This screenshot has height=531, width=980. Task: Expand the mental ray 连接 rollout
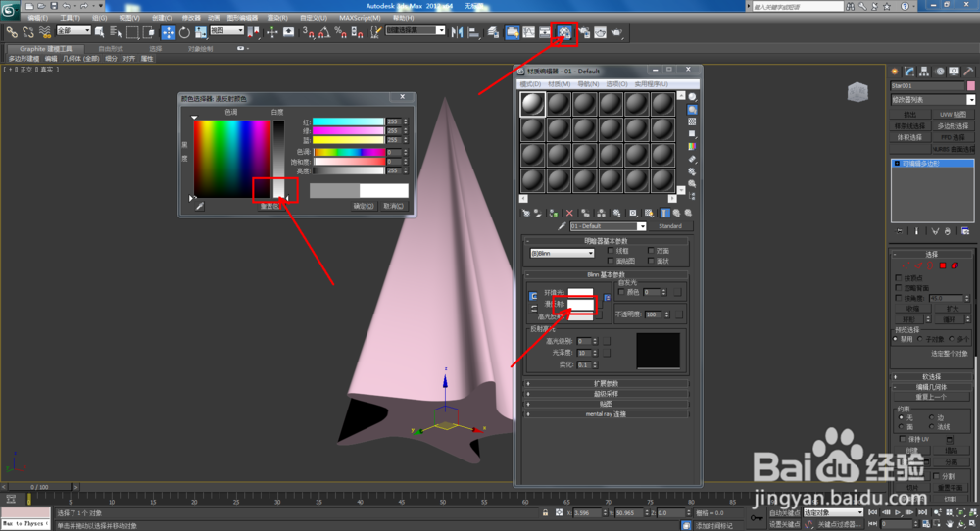(x=606, y=414)
